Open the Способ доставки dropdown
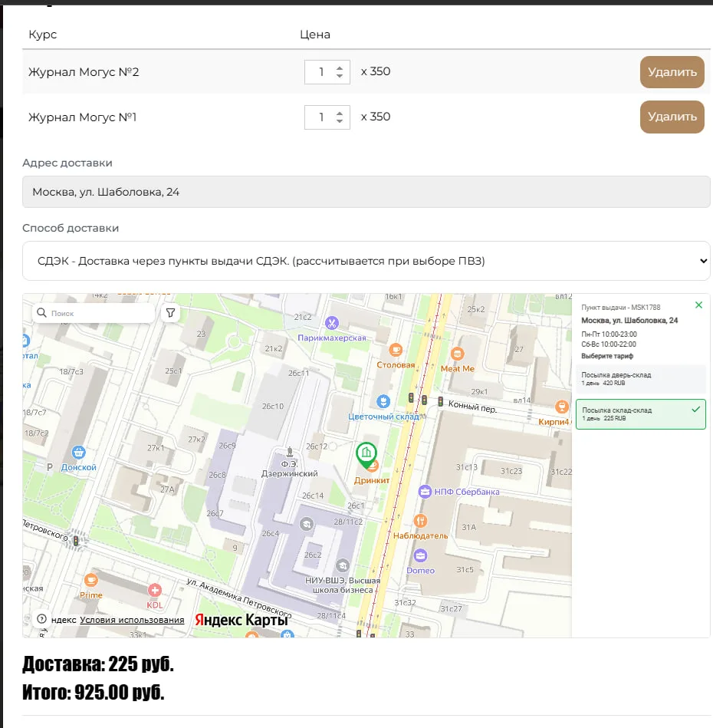Image resolution: width=713 pixels, height=728 pixels. (366, 261)
